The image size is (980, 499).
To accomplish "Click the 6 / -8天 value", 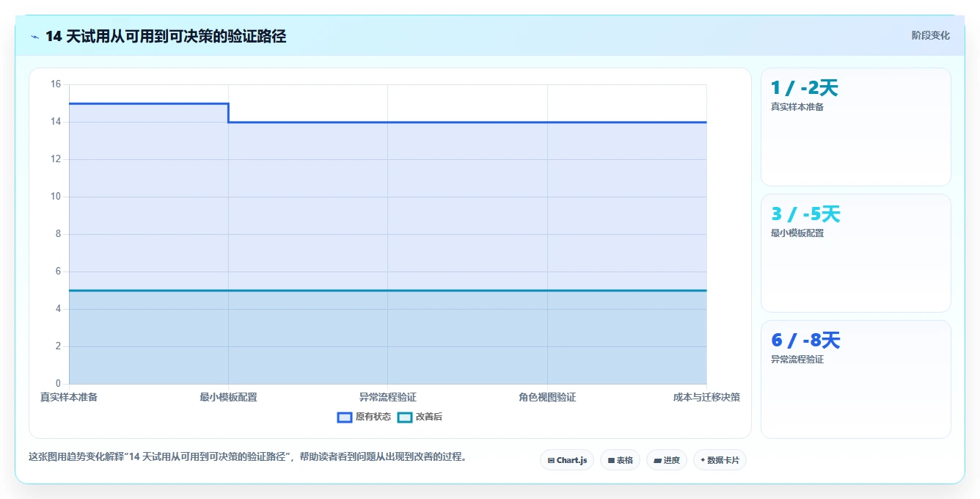I will [x=805, y=340].
